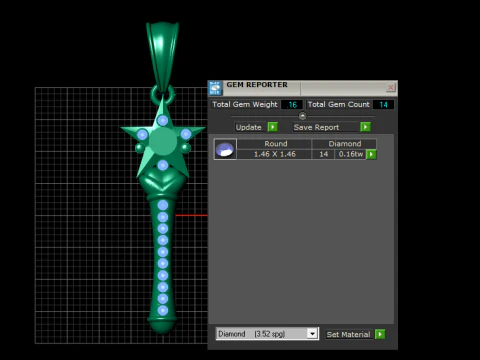Click the 1.46 X 1.46 size cell
The height and width of the screenshot is (360, 480).
(x=275, y=154)
